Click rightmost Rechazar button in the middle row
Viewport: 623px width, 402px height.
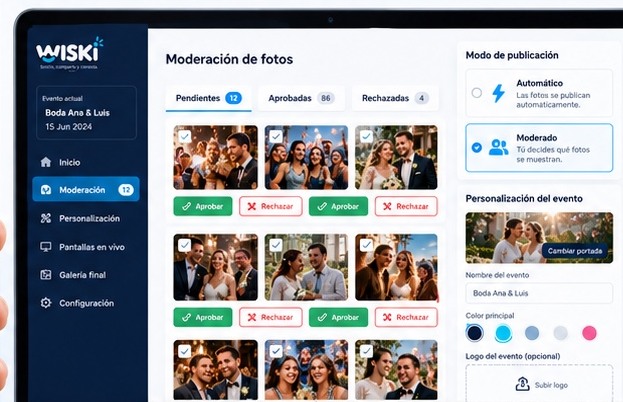pyautogui.click(x=406, y=317)
